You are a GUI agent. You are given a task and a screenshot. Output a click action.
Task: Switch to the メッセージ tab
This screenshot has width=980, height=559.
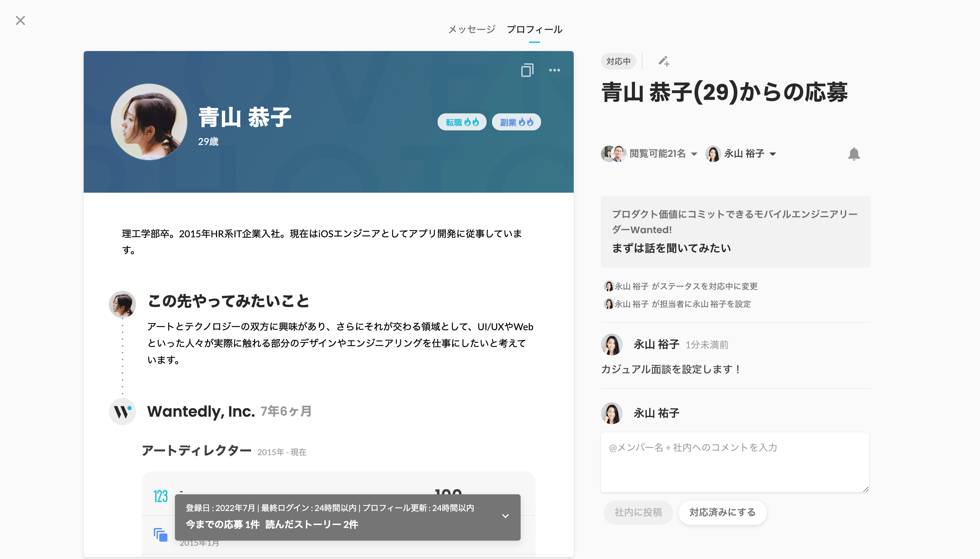[x=472, y=30]
